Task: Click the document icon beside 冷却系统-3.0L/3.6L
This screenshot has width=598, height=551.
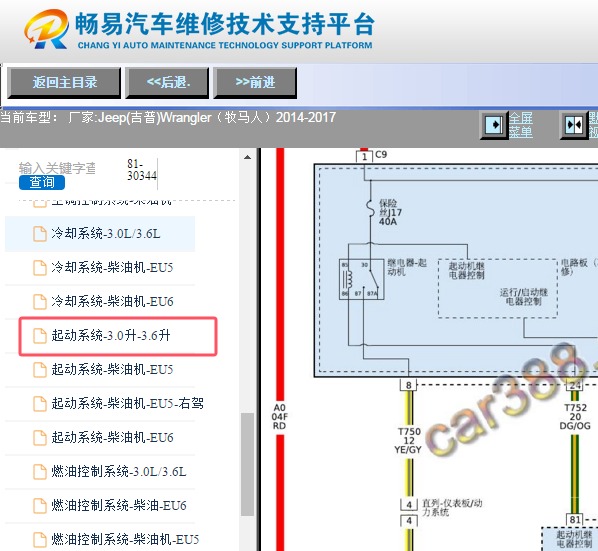Action: 40,234
